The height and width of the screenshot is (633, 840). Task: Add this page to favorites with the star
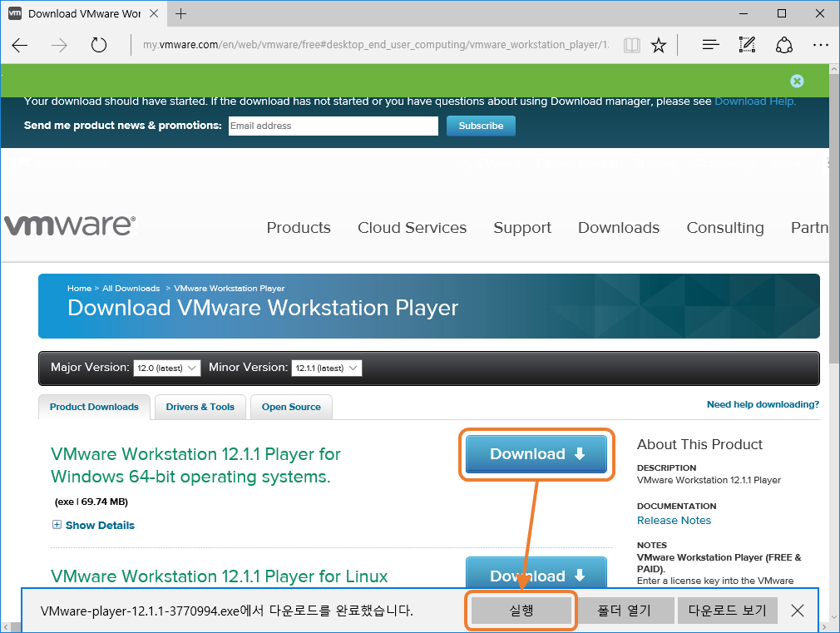[x=659, y=45]
